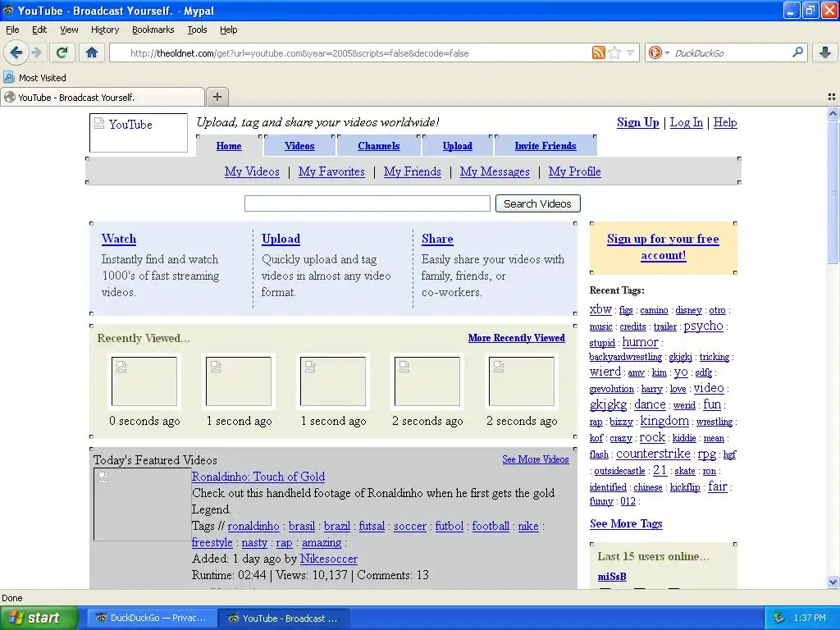Click the Sign Up link

point(638,123)
